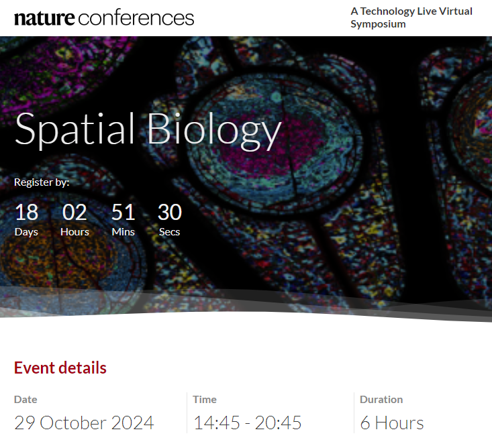Click the Spatial Biology title heading
Image resolution: width=492 pixels, height=448 pixels.
[x=148, y=129]
